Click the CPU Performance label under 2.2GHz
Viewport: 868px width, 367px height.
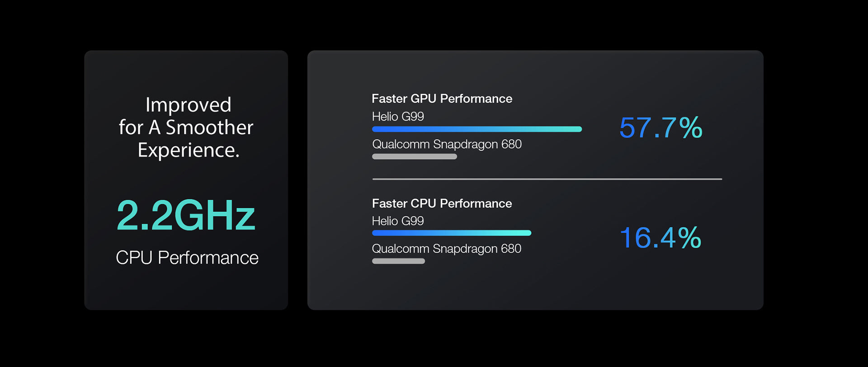pyautogui.click(x=187, y=258)
